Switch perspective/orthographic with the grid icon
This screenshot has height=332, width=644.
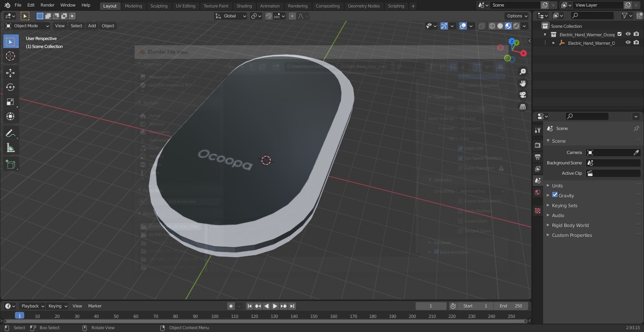click(523, 107)
